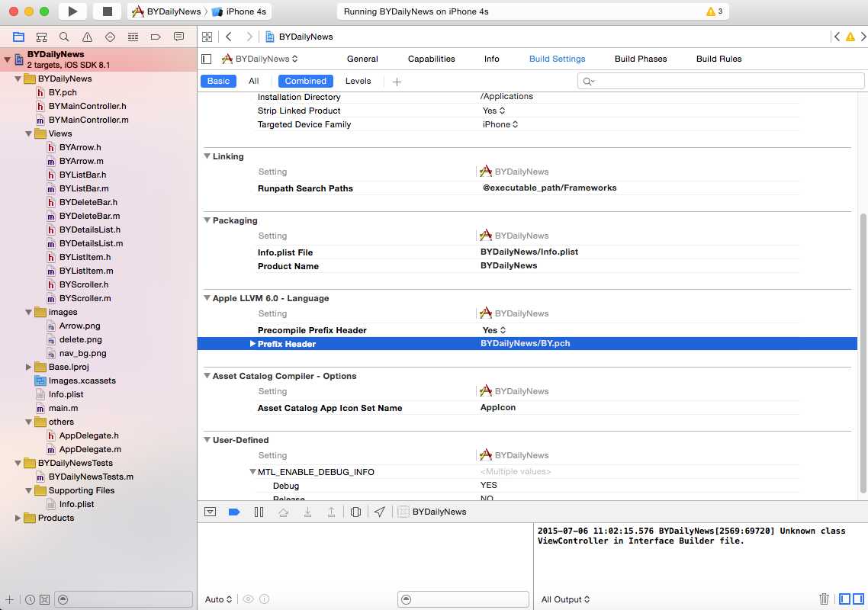Open the Targeted Device Family iPhone dropdown
Image resolution: width=868 pixels, height=610 pixels.
500,124
